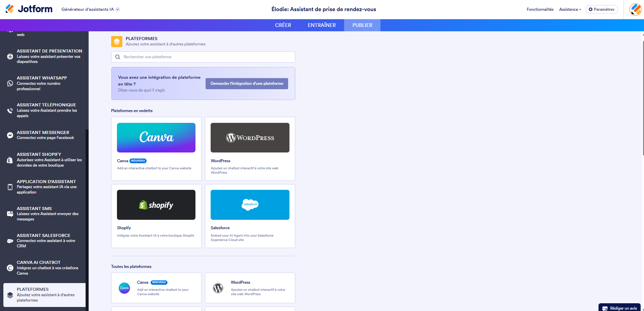
Task: Open ASSISTANT TÉLÉPHONIQUE menu item
Action: pyautogui.click(x=44, y=110)
